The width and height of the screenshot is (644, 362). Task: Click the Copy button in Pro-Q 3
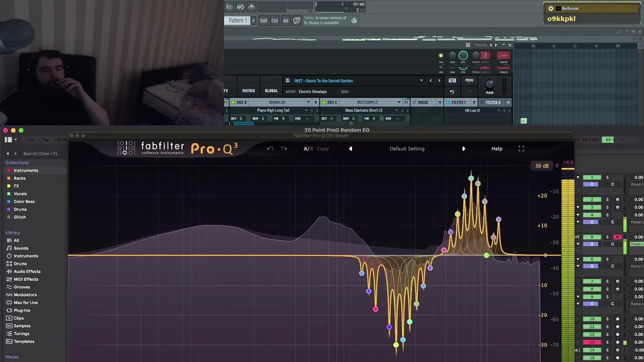[323, 149]
